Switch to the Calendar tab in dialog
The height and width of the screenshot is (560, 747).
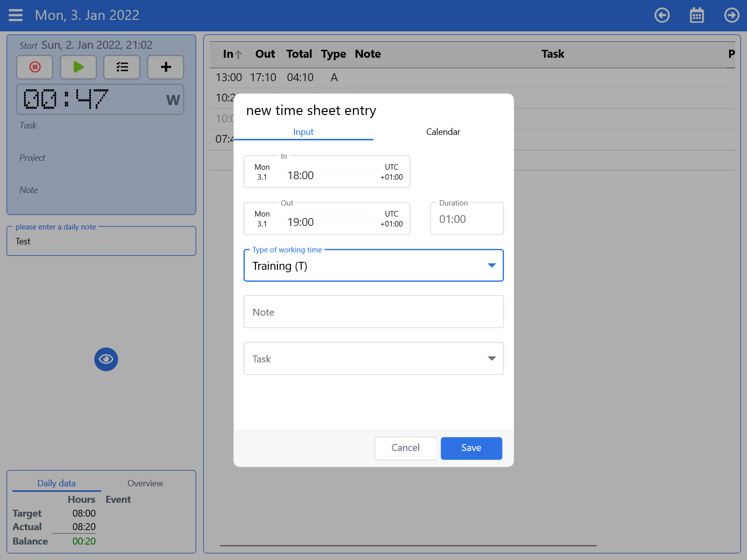pos(443,132)
